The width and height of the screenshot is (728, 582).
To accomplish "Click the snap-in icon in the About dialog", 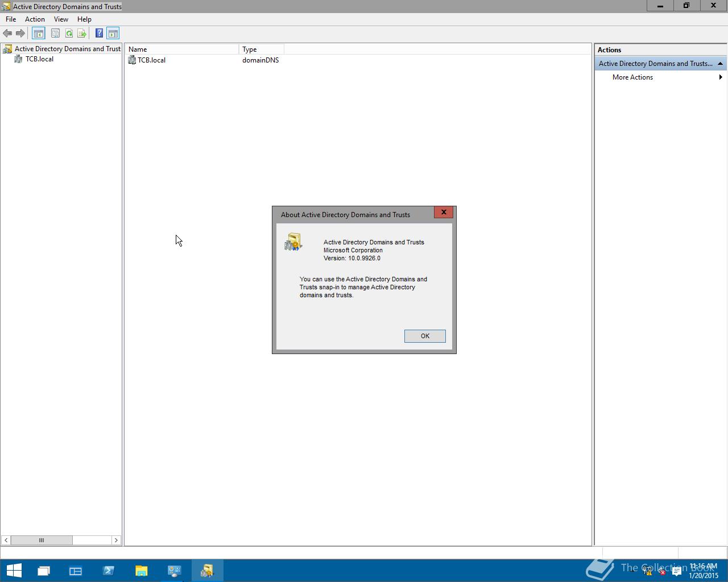I will [293, 242].
